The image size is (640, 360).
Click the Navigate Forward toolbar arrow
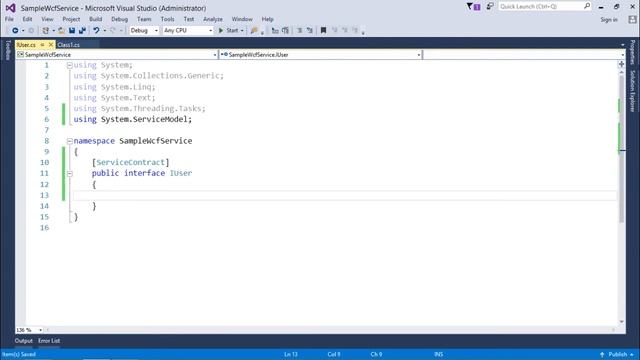click(x=31, y=31)
